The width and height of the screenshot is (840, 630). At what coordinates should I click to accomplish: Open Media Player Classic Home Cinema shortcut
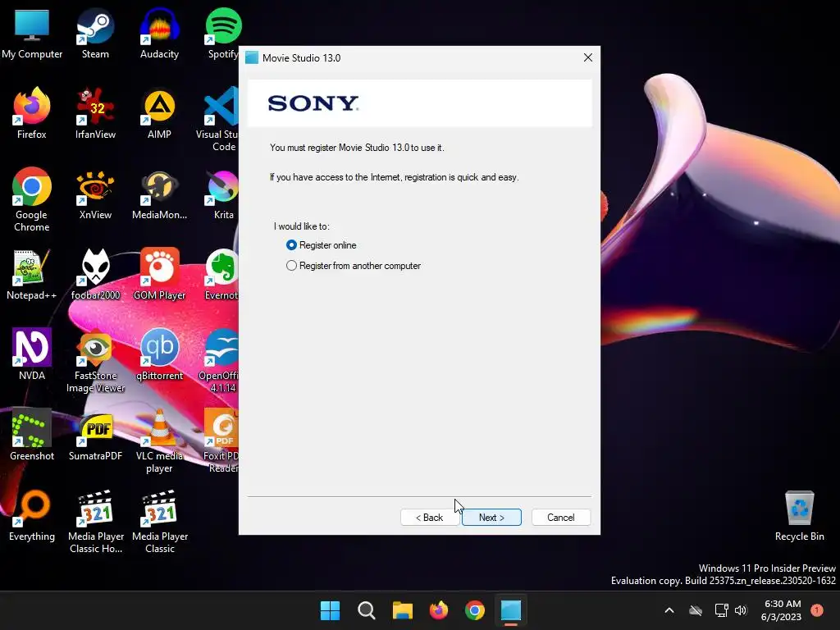point(95,521)
